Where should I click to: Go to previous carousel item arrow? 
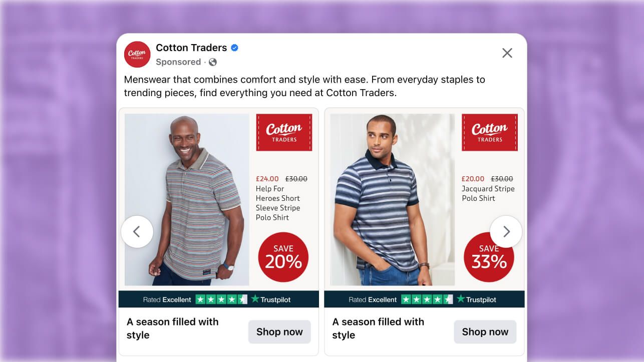point(137,231)
